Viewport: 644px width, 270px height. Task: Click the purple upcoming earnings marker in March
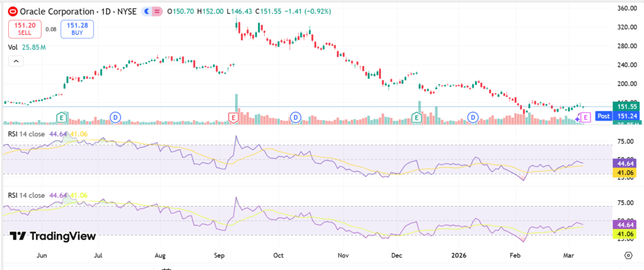586,117
